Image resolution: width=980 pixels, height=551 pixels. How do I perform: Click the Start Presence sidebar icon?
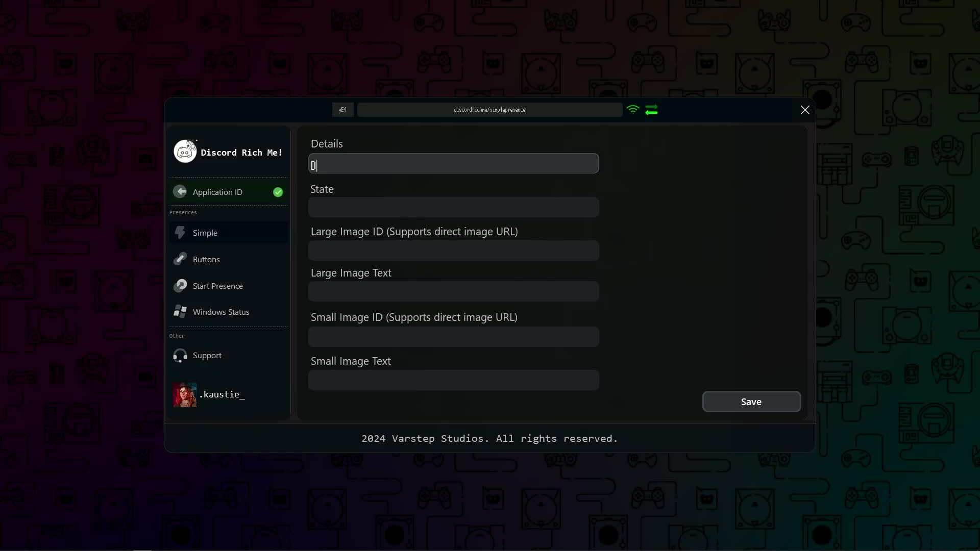(x=180, y=286)
